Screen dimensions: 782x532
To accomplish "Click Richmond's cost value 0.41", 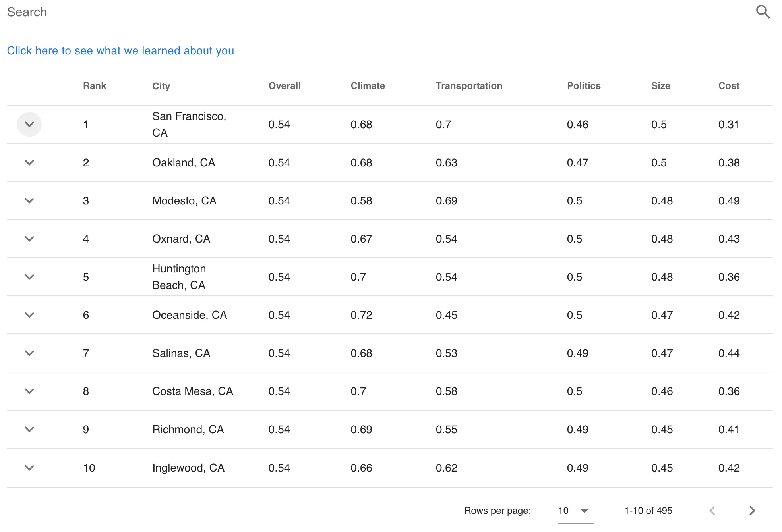I will [728, 429].
